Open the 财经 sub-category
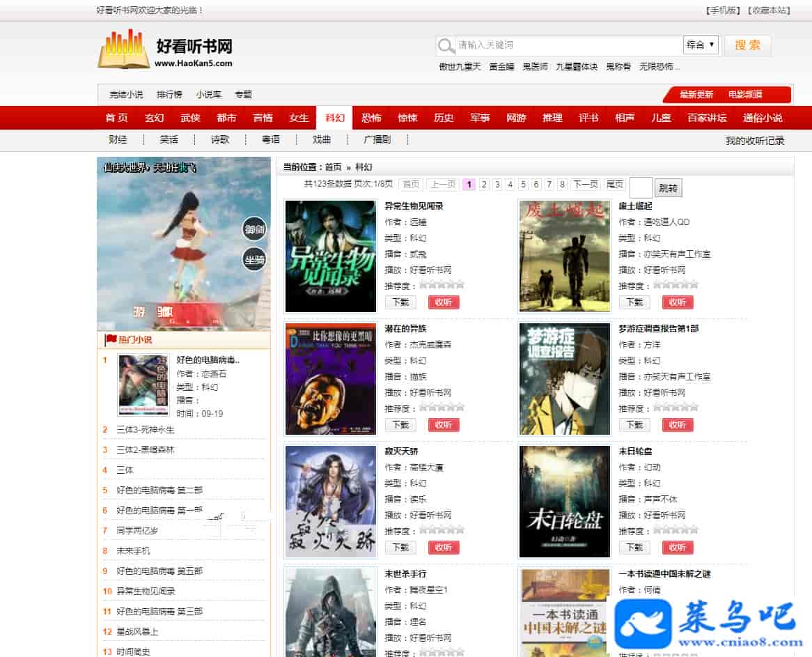This screenshot has height=657, width=812. [118, 139]
